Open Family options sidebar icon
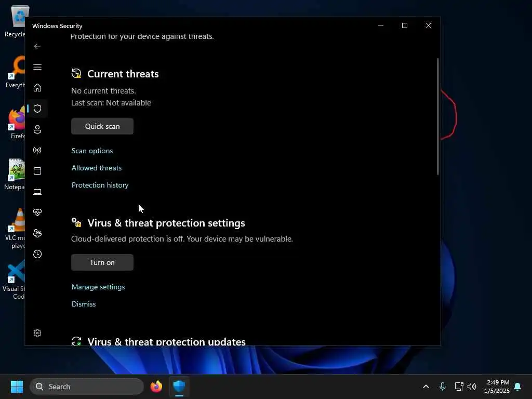Viewport: 532px width, 399px height. point(37,233)
